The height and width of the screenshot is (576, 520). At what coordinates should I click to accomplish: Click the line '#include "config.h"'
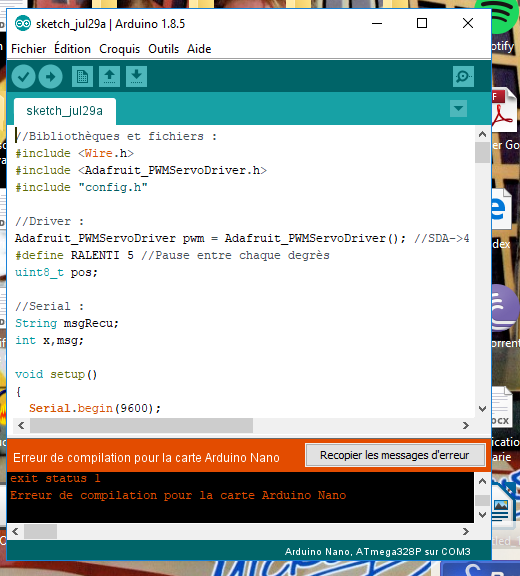[82, 187]
